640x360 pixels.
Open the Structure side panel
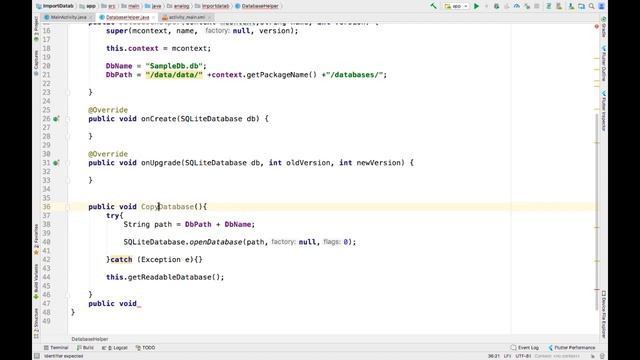coord(36,323)
